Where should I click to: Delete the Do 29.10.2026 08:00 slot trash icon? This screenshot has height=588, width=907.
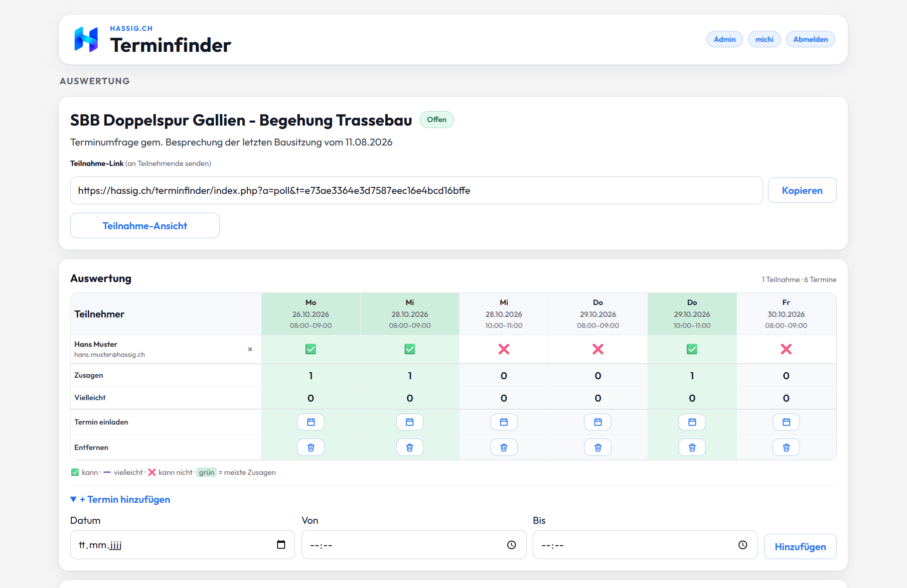pos(598,447)
